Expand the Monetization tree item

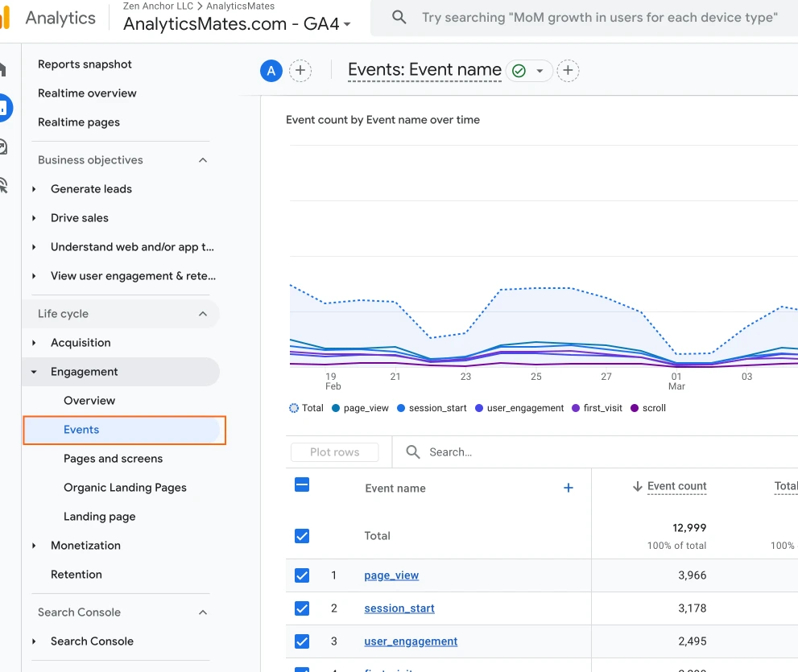pyautogui.click(x=34, y=546)
